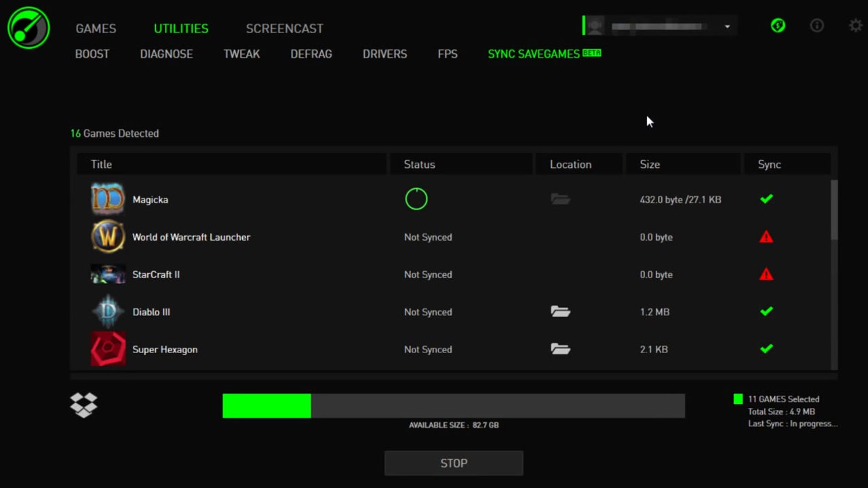Click the AVAILABLE SIZE 82.7 GB label
The height and width of the screenshot is (488, 868).
tap(454, 425)
